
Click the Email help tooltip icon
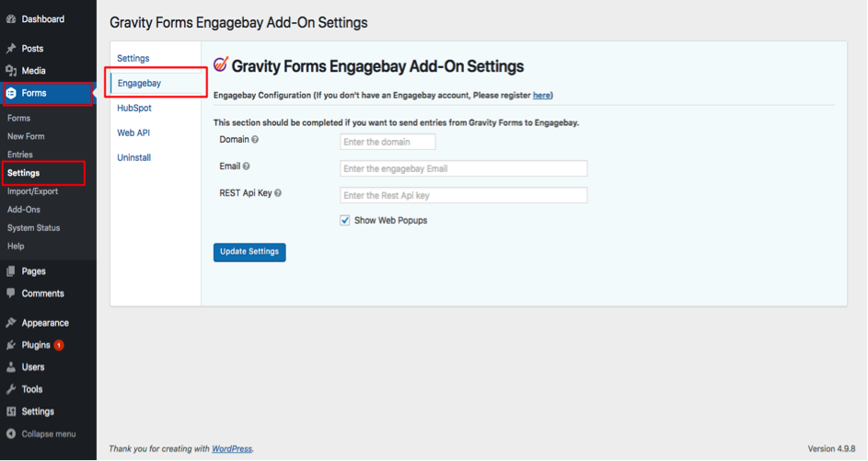(x=247, y=166)
